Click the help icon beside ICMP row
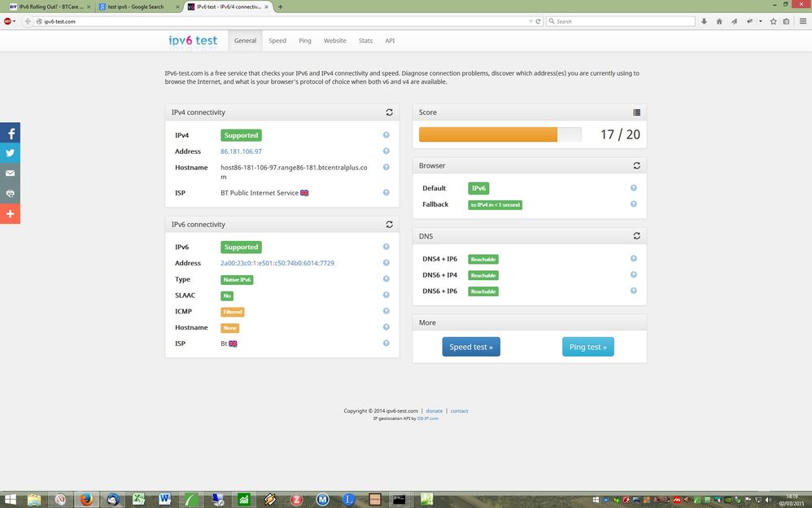Screen dimensions: 812x508 (x=386, y=311)
